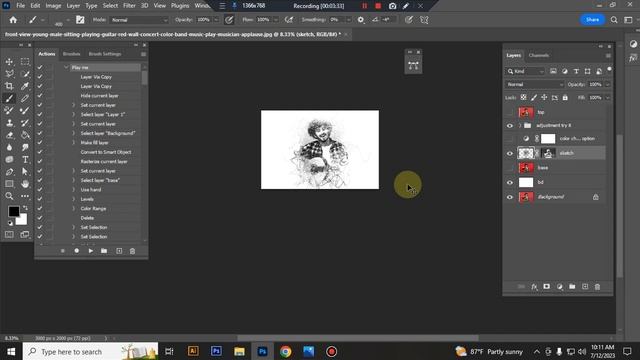
Task: Open the layer Fill dropdown arrow
Action: (607, 98)
